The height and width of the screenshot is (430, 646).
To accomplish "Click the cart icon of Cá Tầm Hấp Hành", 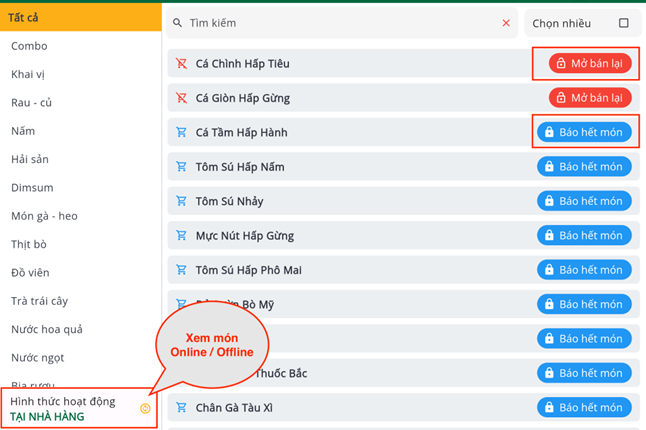I will (181, 132).
